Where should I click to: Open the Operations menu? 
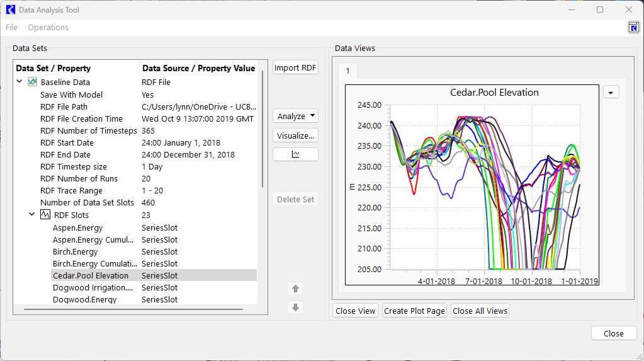(x=48, y=28)
